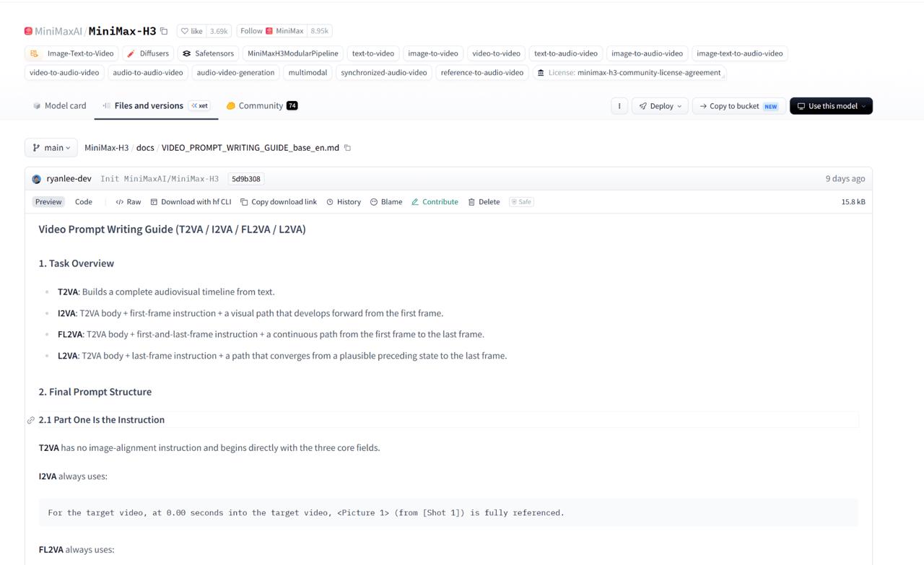Screen dimensions: 924x565
Task: Open the audio-to-audio-video tag
Action: (x=148, y=73)
